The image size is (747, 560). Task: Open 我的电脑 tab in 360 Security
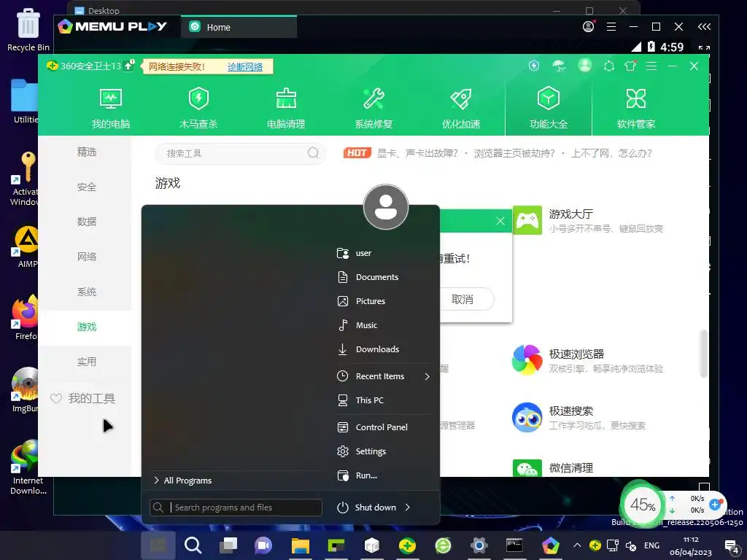(111, 109)
